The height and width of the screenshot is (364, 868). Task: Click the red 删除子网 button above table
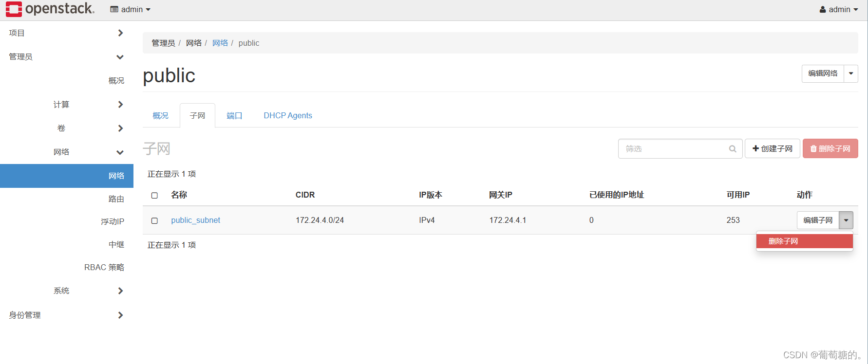830,148
